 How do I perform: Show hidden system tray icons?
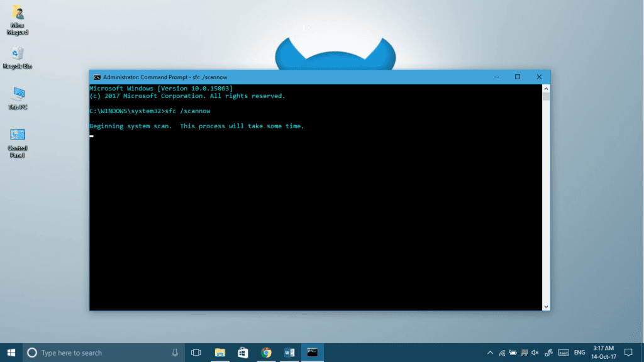pyautogui.click(x=491, y=353)
